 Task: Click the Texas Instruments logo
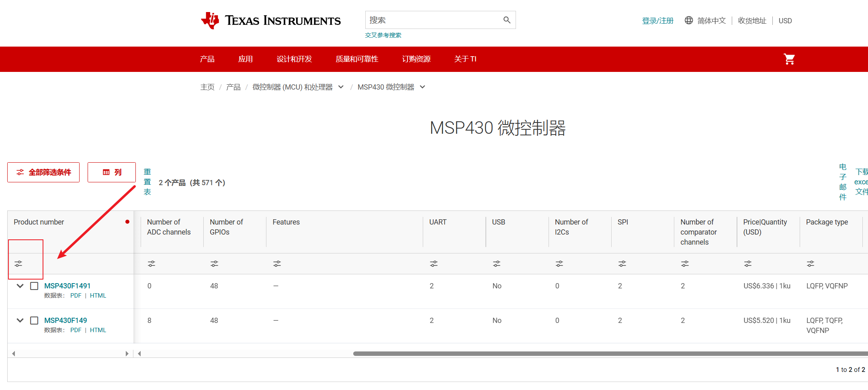(270, 20)
